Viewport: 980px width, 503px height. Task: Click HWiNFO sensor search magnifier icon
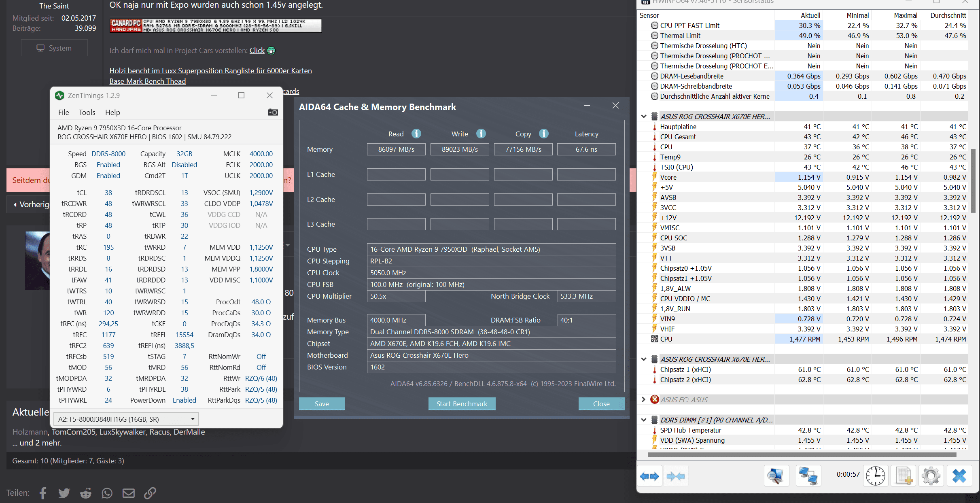(x=776, y=475)
